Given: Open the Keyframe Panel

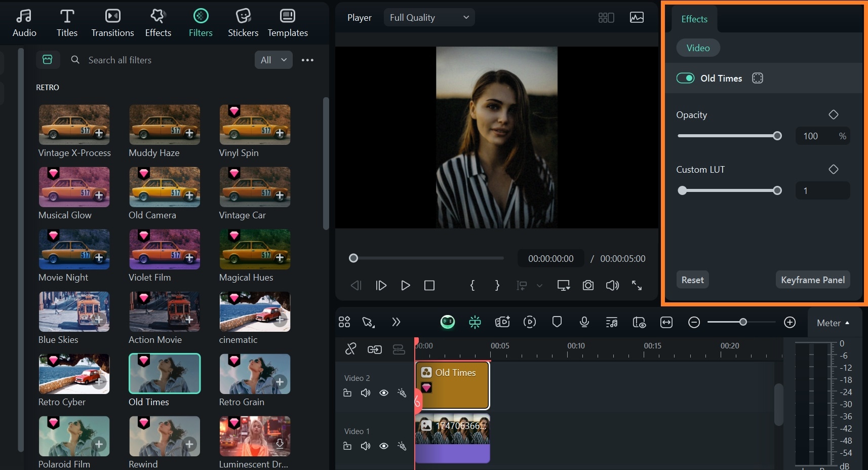Looking at the screenshot, I should [x=812, y=280].
